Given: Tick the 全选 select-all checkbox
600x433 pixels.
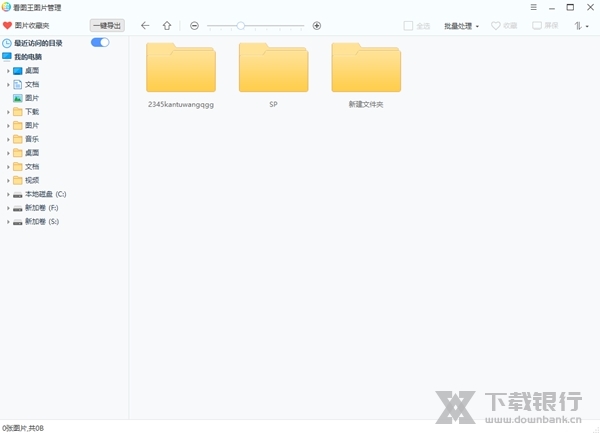Looking at the screenshot, I should [x=408, y=26].
